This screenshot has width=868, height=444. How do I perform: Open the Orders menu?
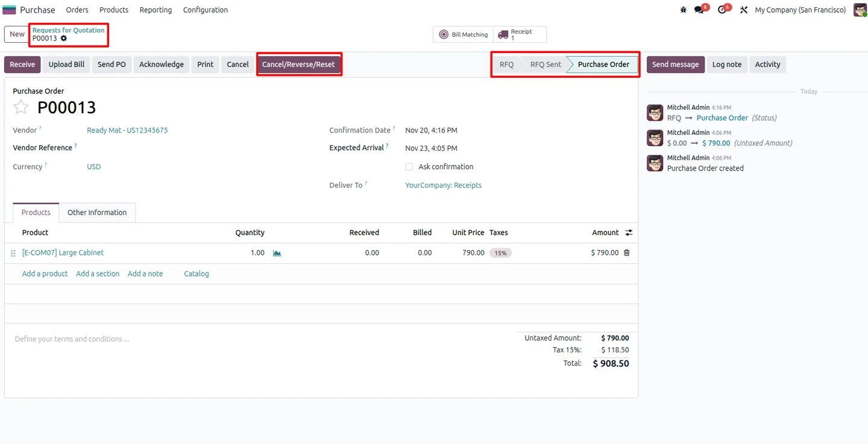coord(77,10)
